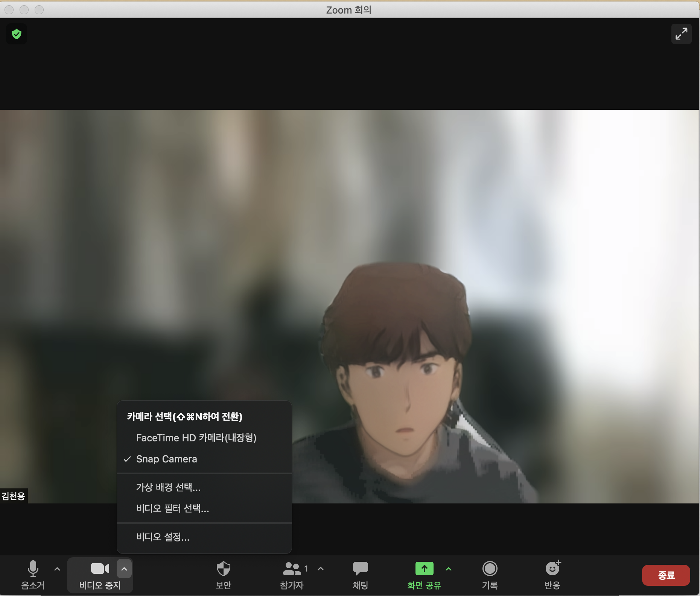Enter full screen with the arrows icon
The image size is (700, 596).
(x=681, y=34)
